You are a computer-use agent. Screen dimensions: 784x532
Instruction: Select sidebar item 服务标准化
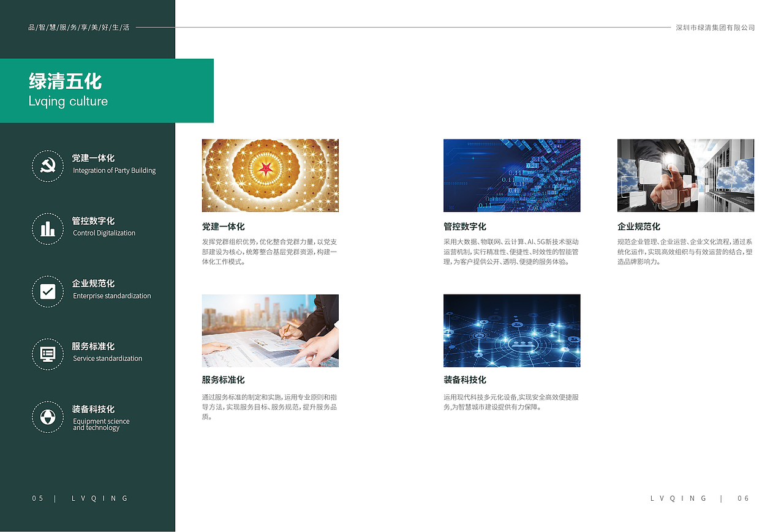coord(93,347)
